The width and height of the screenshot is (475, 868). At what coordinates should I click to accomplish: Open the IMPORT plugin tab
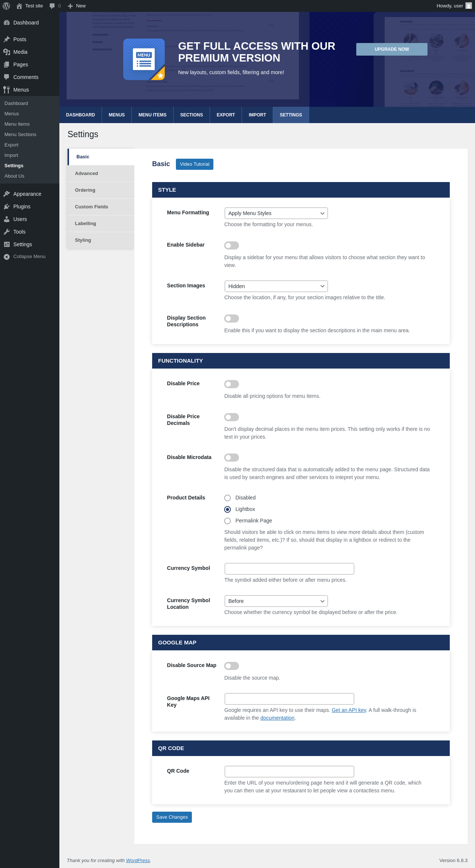[x=257, y=115]
